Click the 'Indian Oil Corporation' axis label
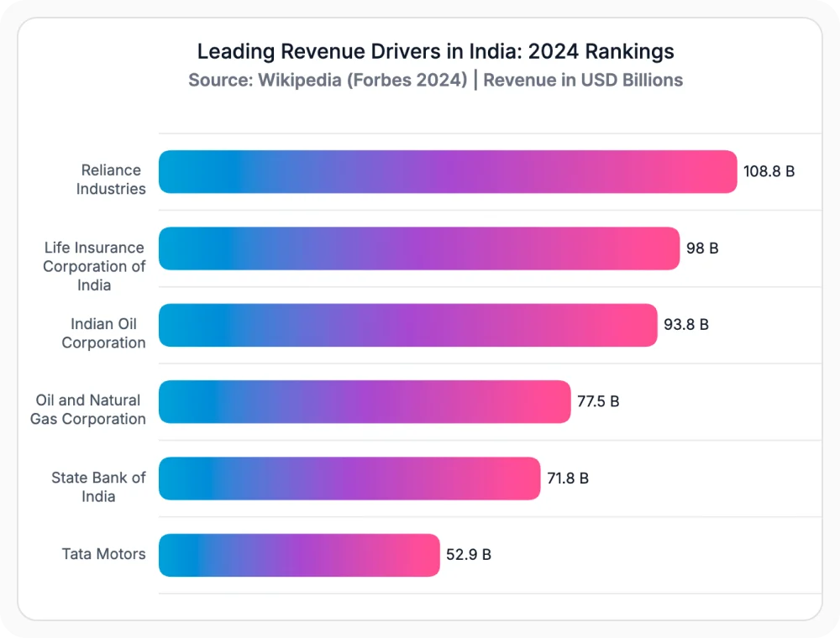Screen dimensions: 840x638 click(x=103, y=333)
